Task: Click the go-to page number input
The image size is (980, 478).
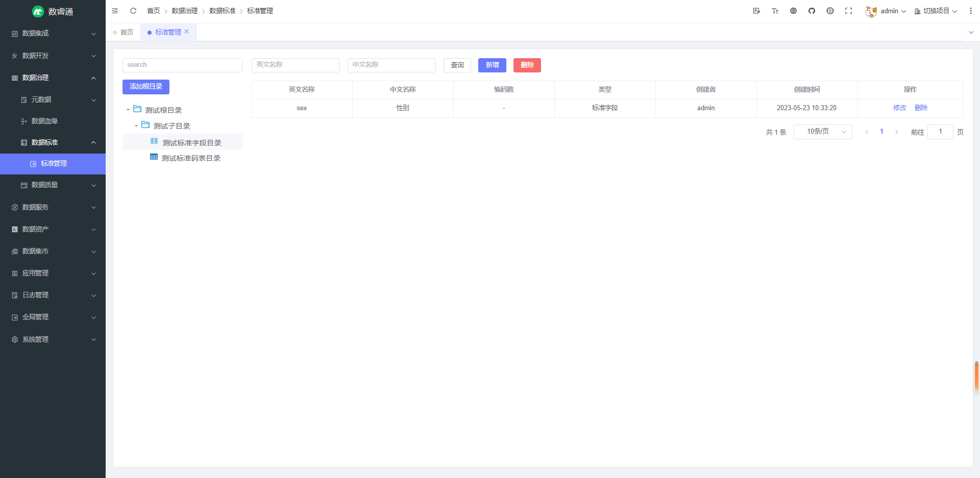Action: (x=940, y=132)
